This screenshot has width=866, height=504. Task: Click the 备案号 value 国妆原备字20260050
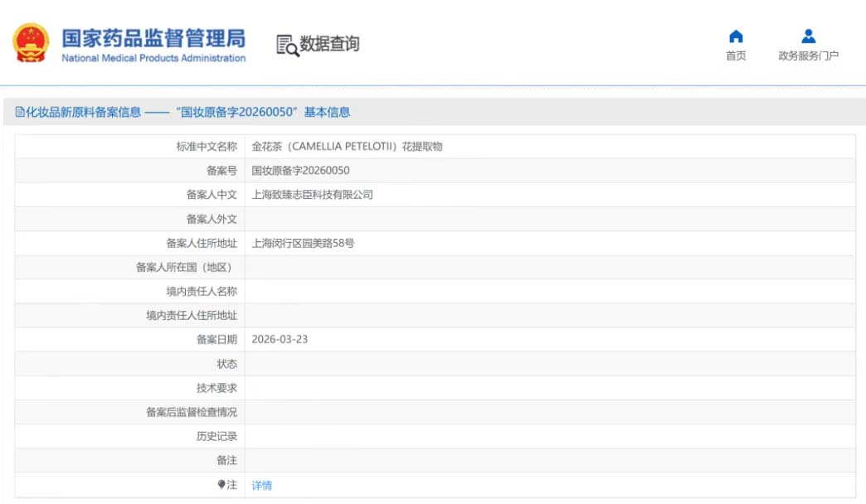tap(300, 171)
